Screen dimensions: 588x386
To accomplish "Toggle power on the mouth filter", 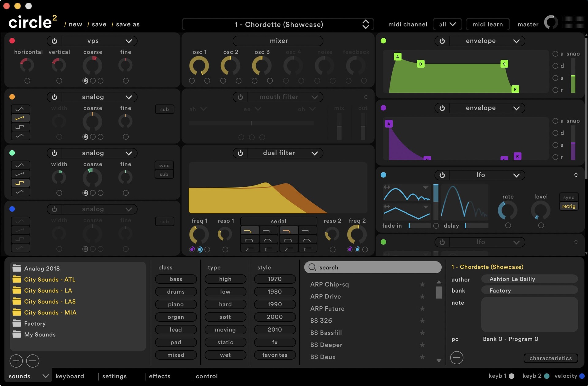I will click(240, 97).
